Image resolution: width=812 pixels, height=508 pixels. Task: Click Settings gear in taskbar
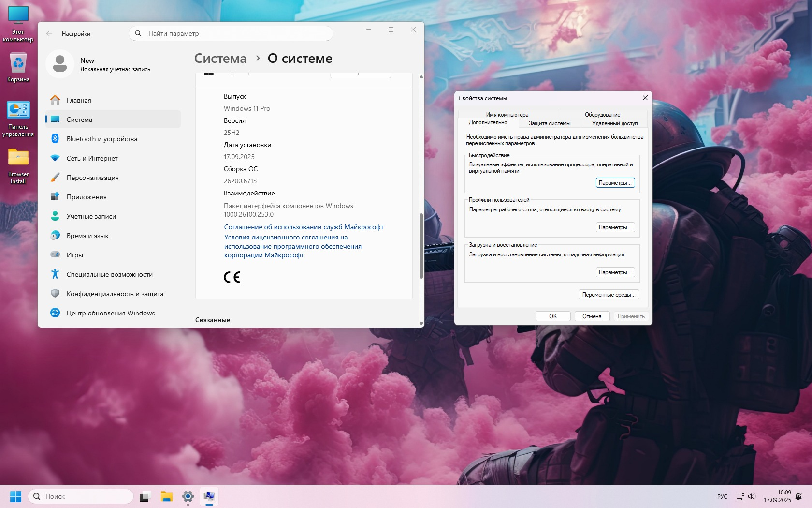(x=188, y=496)
